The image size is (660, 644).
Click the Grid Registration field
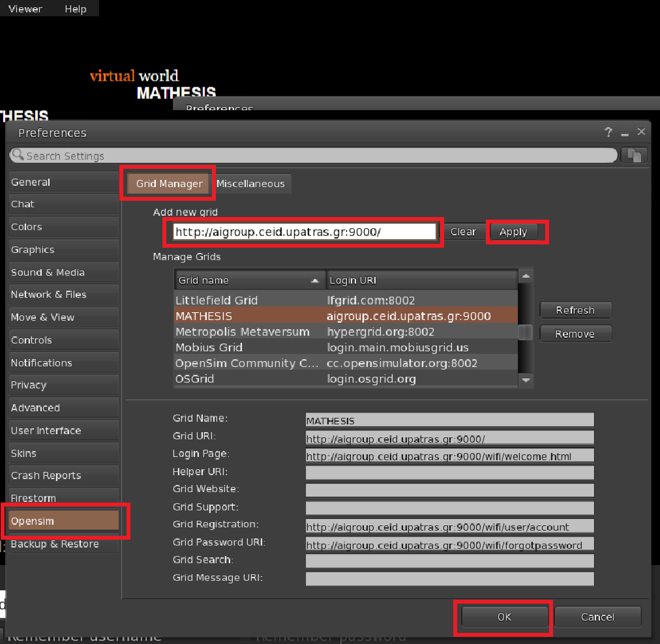449,526
